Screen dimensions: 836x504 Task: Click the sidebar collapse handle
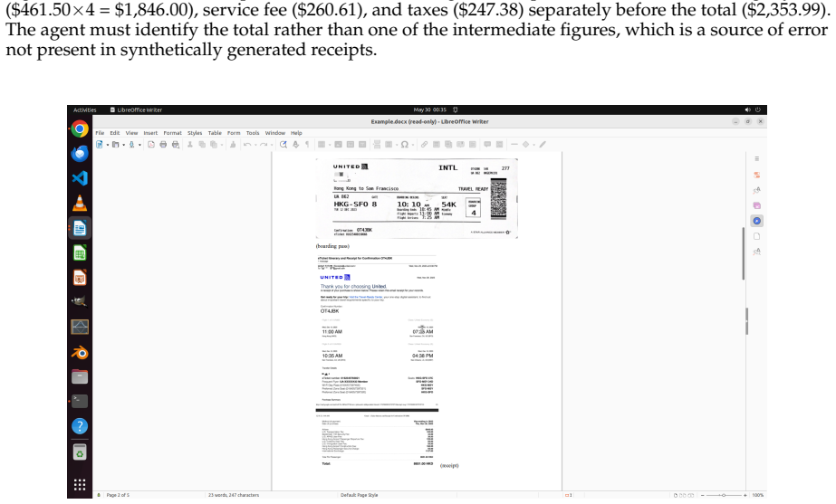click(x=746, y=321)
